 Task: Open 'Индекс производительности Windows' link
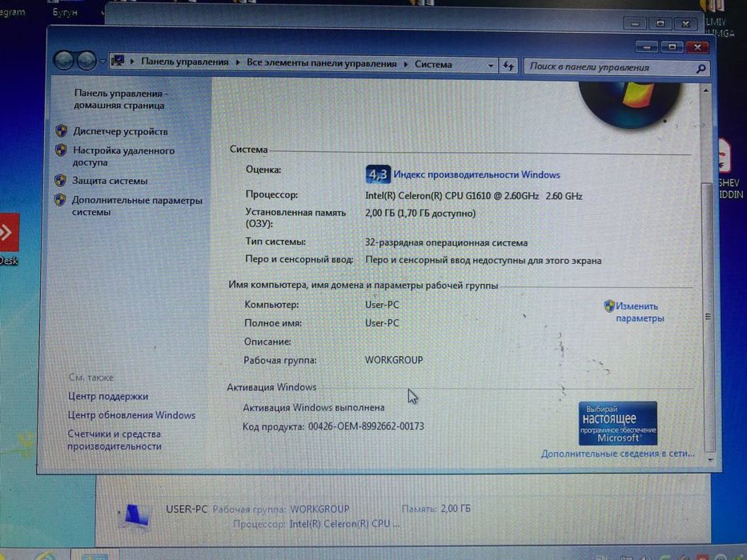[x=477, y=174]
